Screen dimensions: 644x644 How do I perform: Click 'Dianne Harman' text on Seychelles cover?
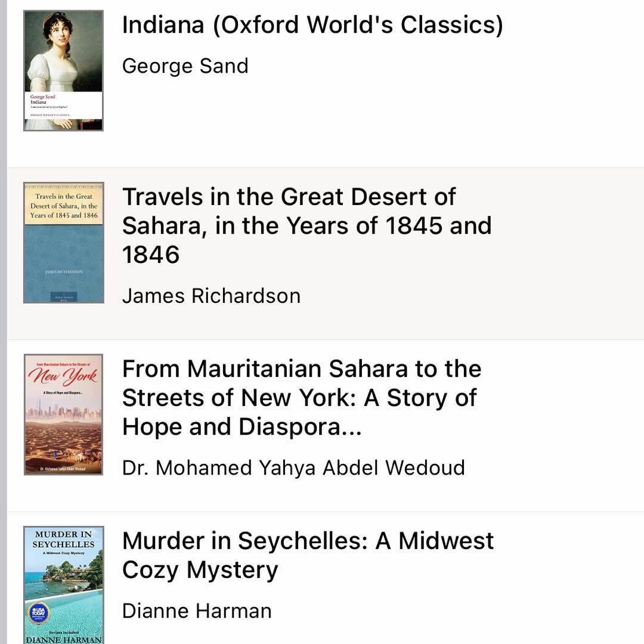point(63,639)
